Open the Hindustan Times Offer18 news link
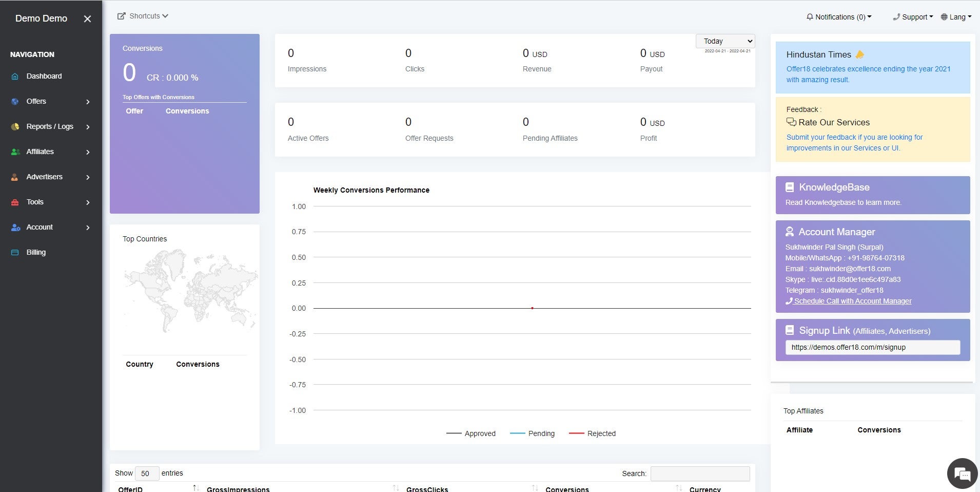The width and height of the screenshot is (980, 492). (x=868, y=74)
